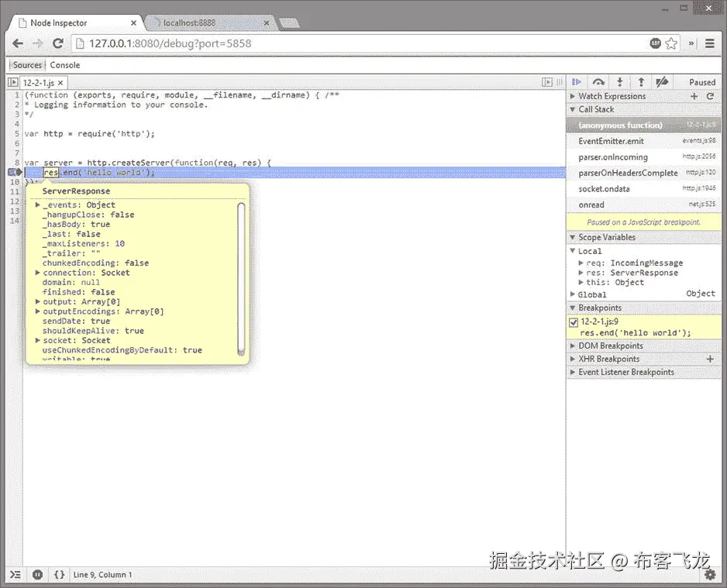Click the ServerResponse popover scrollbar
The image size is (727, 588).
click(x=241, y=279)
